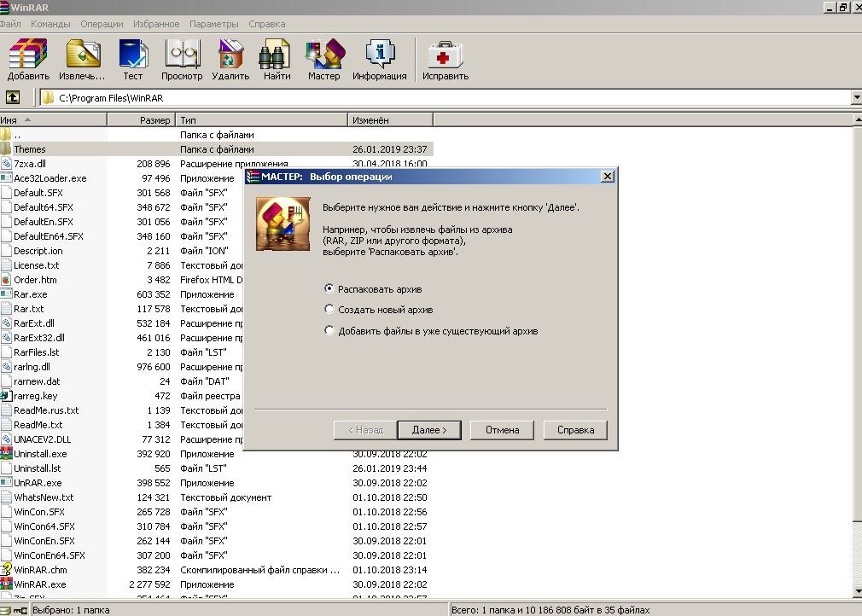862x616 pixels.
Task: Click the 'Далее >' button
Action: pos(429,430)
